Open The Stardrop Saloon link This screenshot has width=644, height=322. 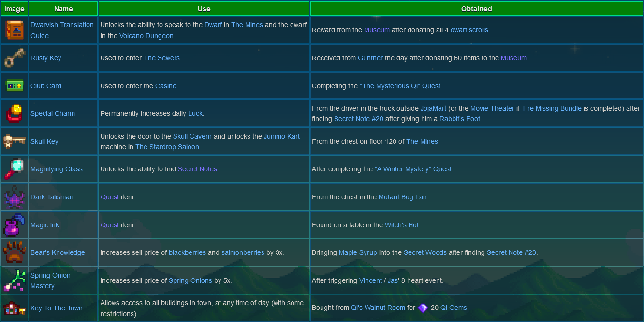click(x=167, y=147)
